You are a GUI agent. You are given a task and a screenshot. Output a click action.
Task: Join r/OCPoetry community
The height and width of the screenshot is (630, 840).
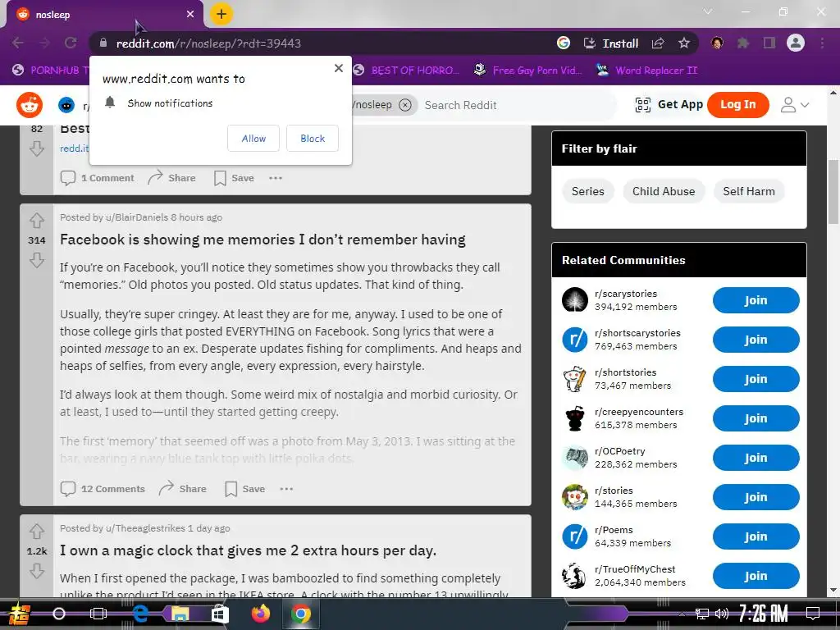tap(756, 458)
